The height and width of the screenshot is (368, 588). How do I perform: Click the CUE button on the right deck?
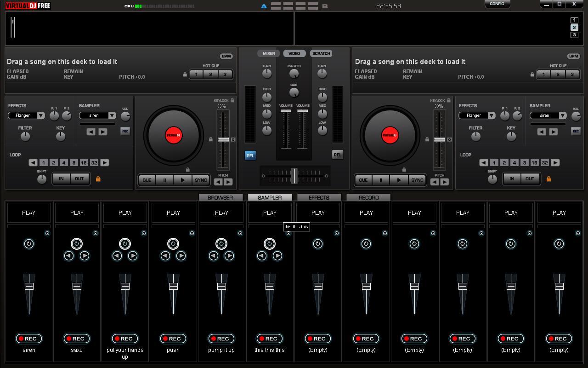363,180
